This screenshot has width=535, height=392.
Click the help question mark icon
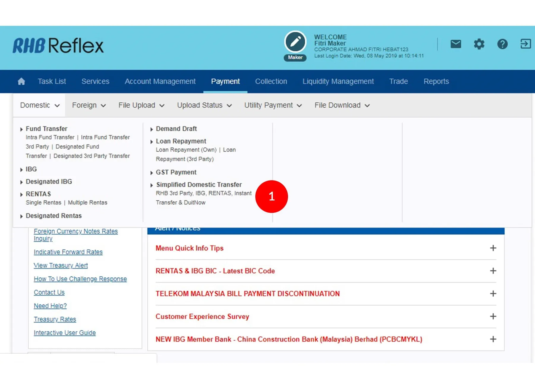click(502, 44)
